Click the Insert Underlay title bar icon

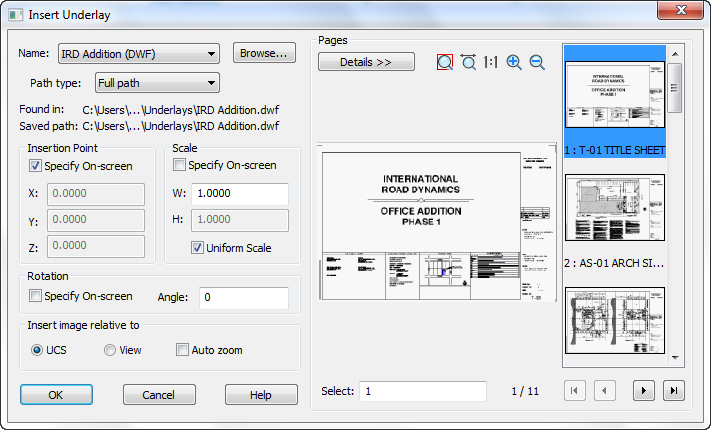tap(15, 15)
